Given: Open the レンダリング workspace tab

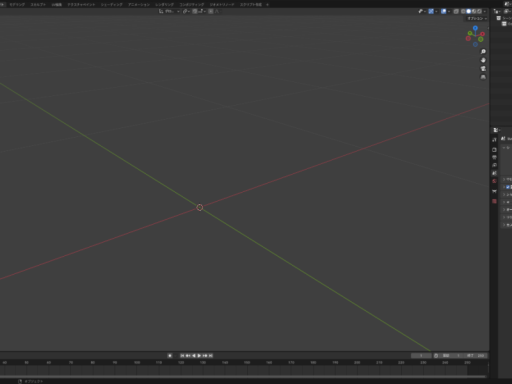Looking at the screenshot, I should tap(164, 5).
